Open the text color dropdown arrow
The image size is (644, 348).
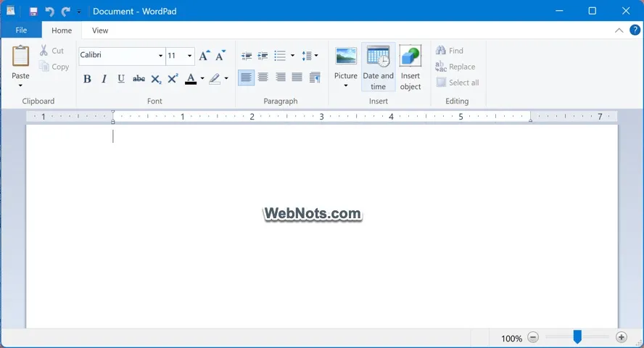pos(202,78)
